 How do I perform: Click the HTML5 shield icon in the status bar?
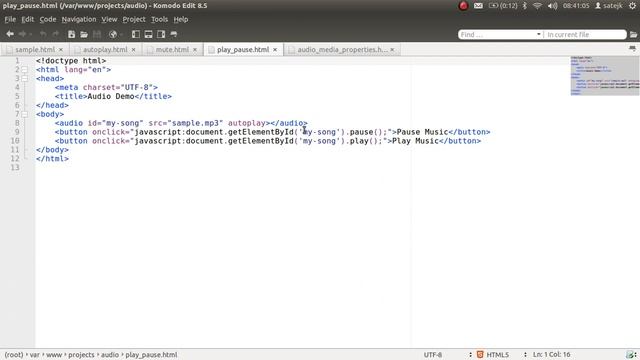coord(480,354)
